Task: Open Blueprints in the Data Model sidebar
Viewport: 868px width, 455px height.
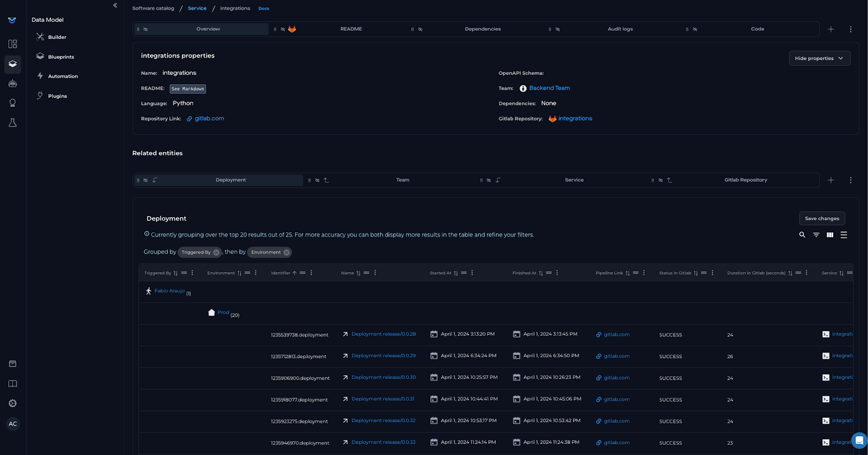Action: click(x=60, y=57)
